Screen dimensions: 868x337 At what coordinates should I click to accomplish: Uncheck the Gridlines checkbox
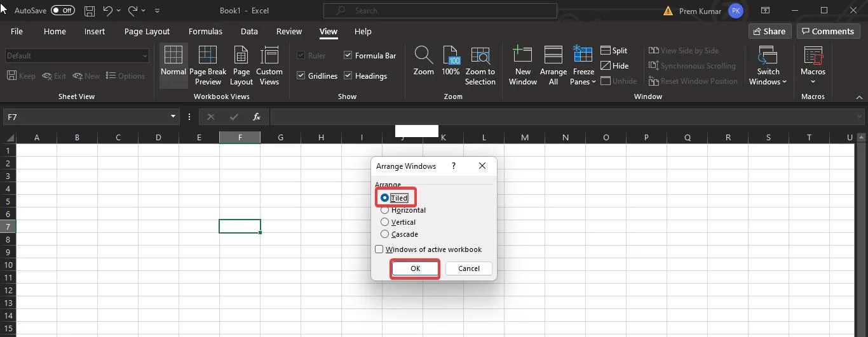click(x=301, y=76)
